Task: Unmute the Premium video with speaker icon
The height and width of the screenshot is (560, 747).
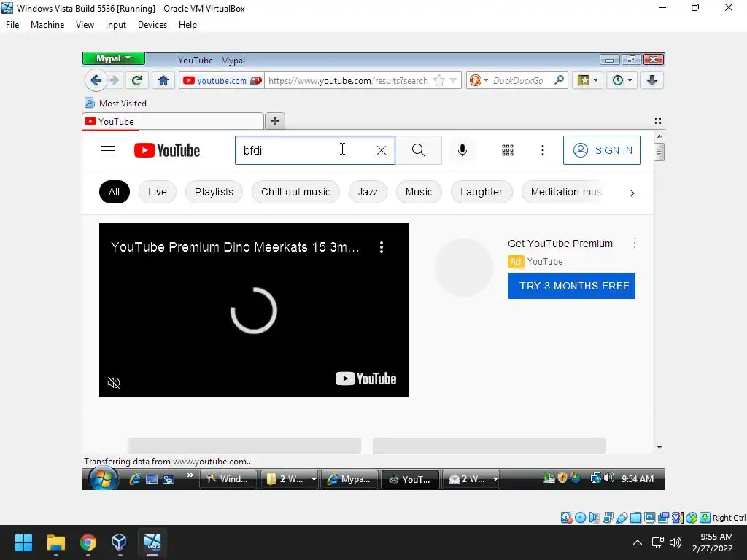Action: 114,382
